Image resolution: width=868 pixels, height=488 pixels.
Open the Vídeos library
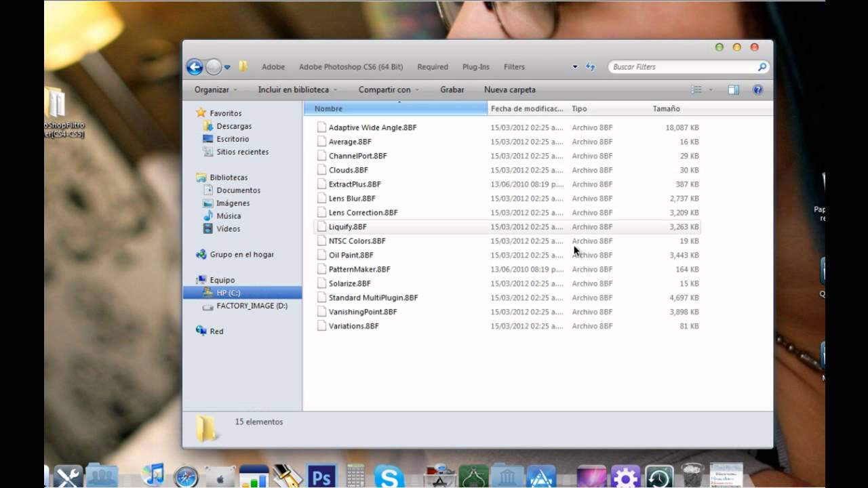pyautogui.click(x=228, y=229)
